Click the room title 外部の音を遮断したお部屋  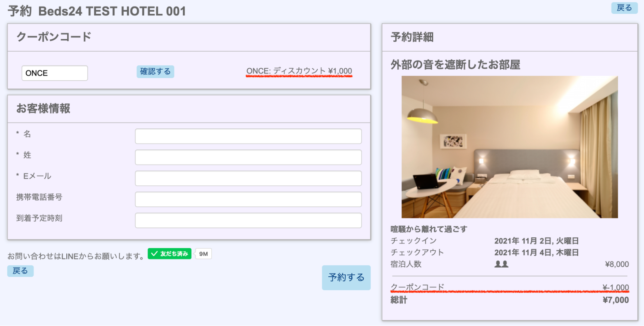[455, 65]
